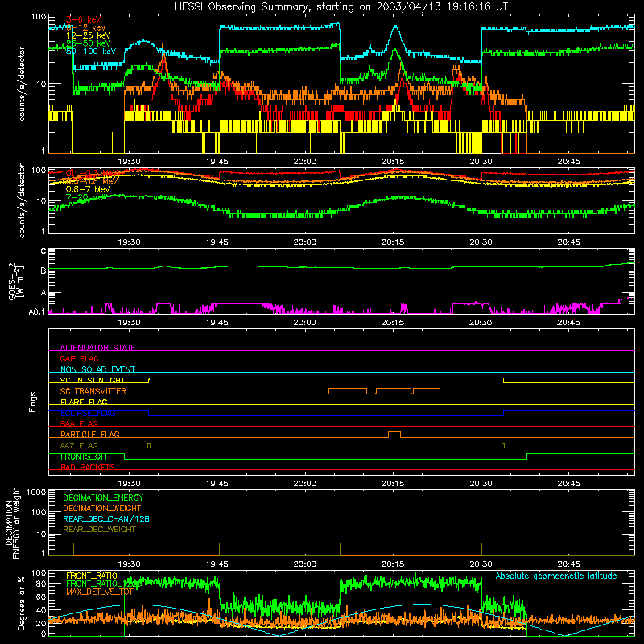
Task: Click the vertical Flags axis title
Action: point(33,402)
